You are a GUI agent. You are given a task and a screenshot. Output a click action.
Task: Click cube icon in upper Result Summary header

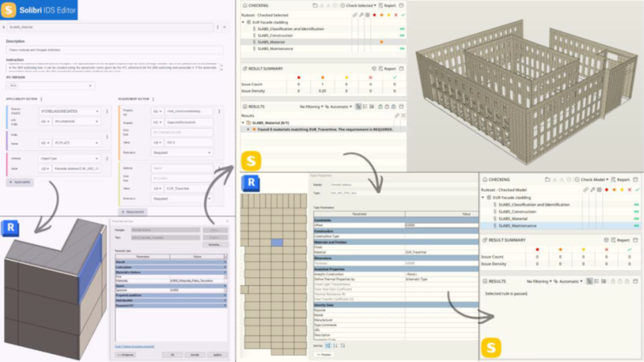click(374, 68)
